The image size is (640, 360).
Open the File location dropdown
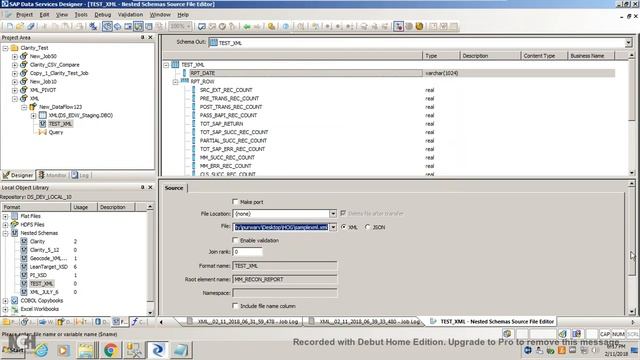click(x=333, y=214)
